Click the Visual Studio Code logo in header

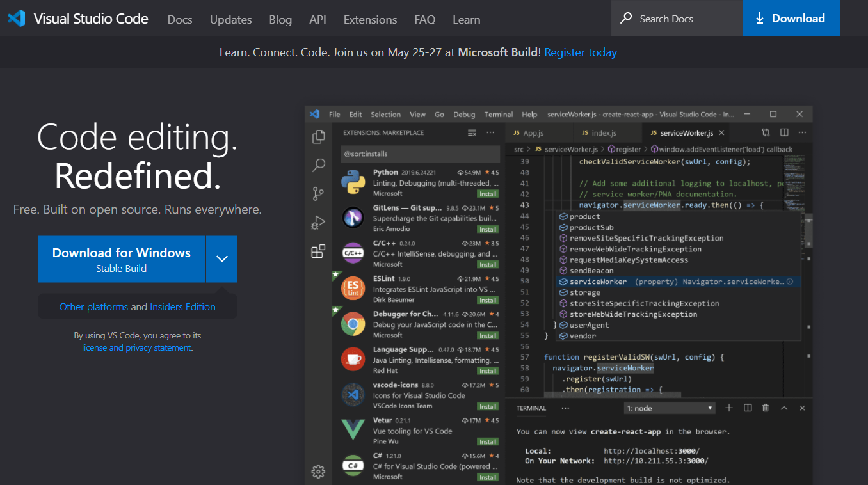point(17,19)
